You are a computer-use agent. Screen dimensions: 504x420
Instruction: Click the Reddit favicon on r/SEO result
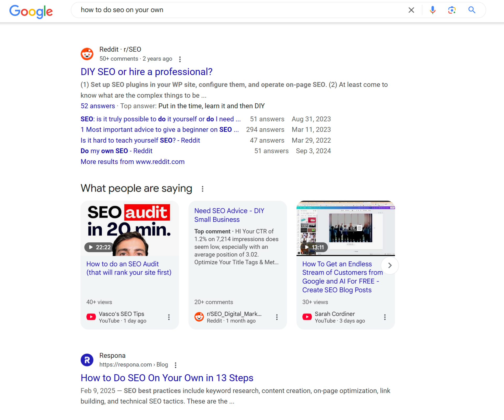click(87, 54)
